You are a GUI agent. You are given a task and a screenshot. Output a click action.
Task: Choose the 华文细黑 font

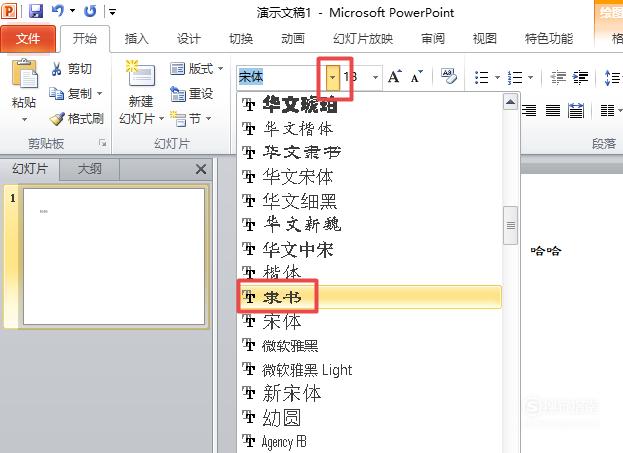[x=370, y=201]
